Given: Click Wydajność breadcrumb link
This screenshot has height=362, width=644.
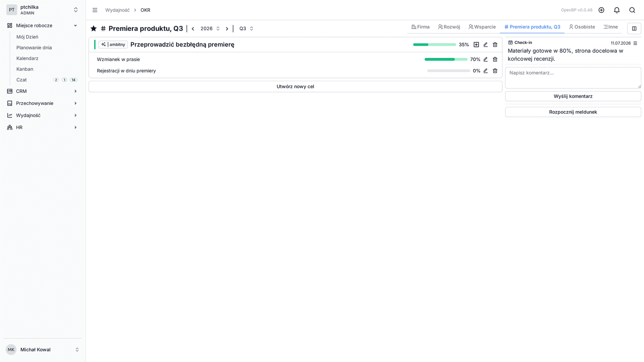Looking at the screenshot, I should coord(118,10).
